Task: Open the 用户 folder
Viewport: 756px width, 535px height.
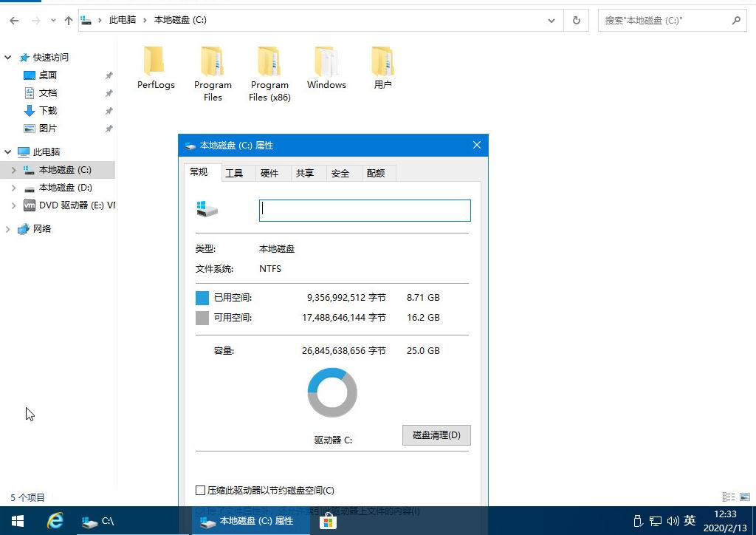Action: pos(383,69)
